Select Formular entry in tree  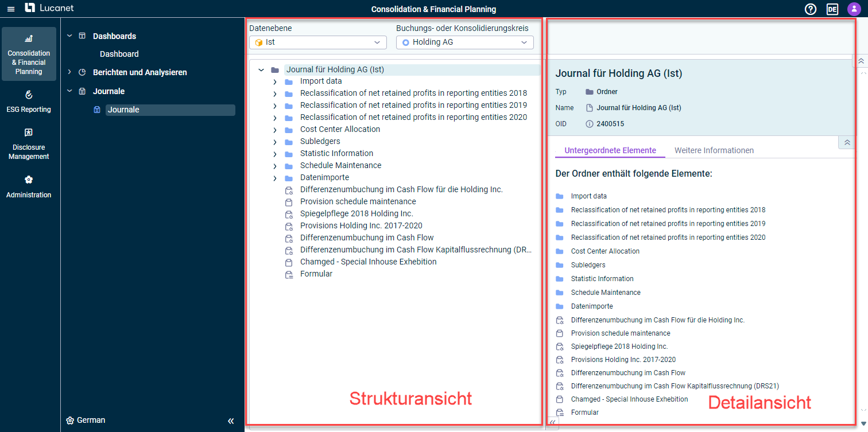point(316,274)
